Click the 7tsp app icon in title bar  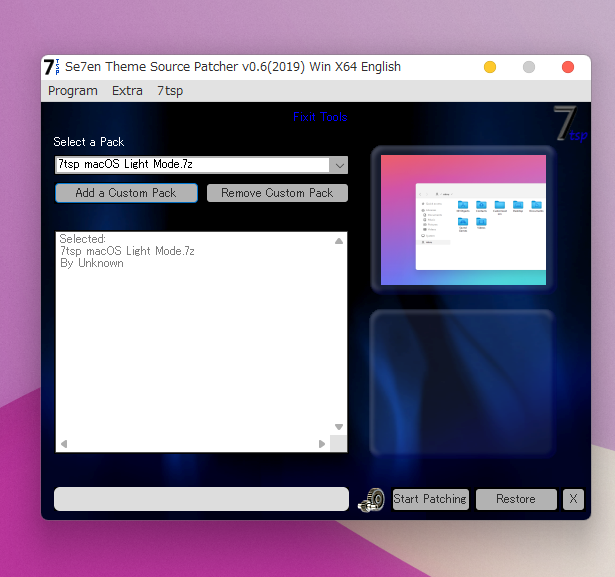(51, 67)
